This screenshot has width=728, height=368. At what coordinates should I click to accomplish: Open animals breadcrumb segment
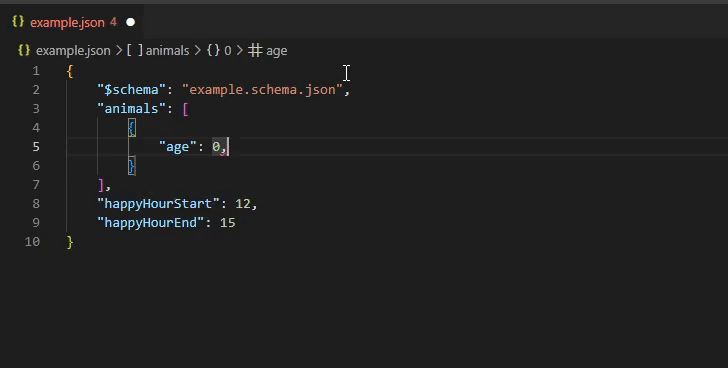point(167,51)
